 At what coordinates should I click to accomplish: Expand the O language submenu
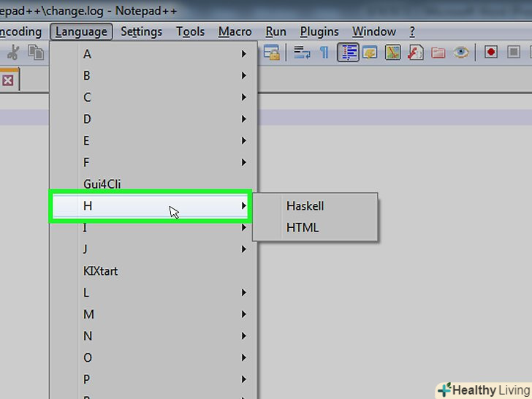pyautogui.click(x=153, y=358)
